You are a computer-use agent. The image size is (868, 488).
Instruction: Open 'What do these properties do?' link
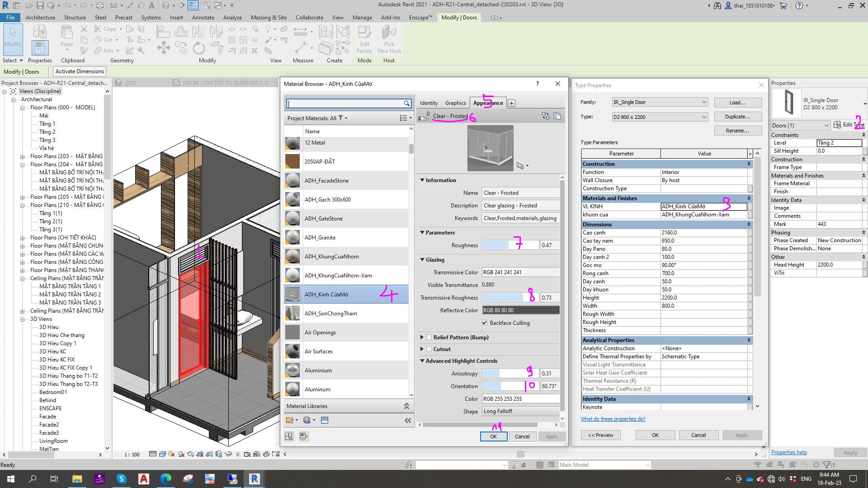(613, 418)
